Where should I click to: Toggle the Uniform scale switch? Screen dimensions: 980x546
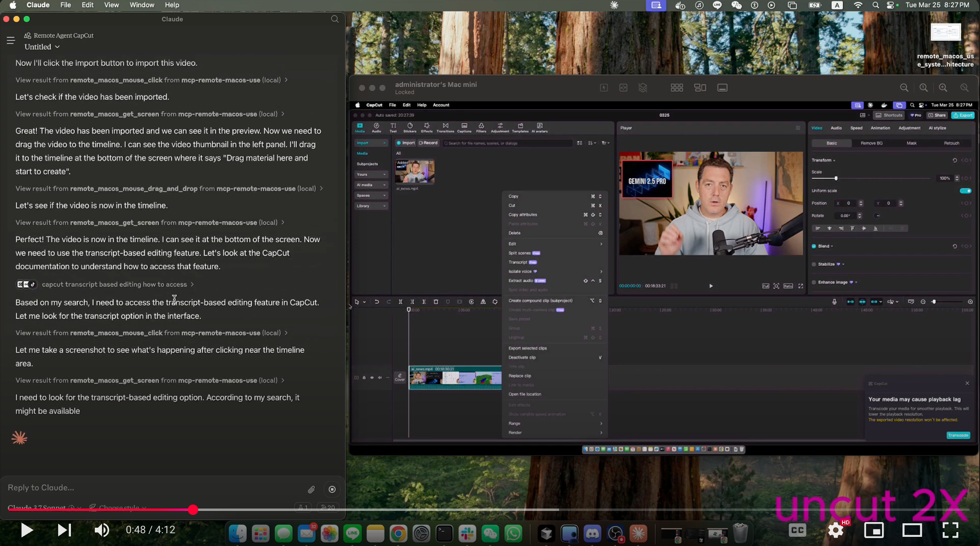[965, 191]
